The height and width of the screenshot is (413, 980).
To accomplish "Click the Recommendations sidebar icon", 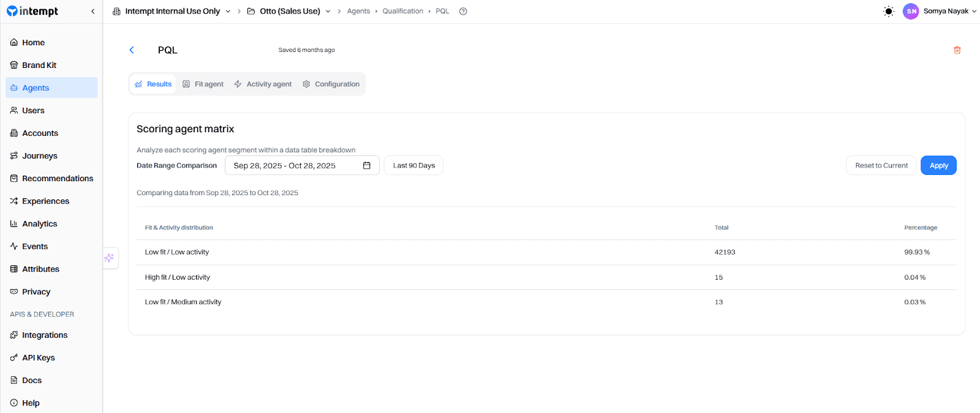I will [13, 178].
